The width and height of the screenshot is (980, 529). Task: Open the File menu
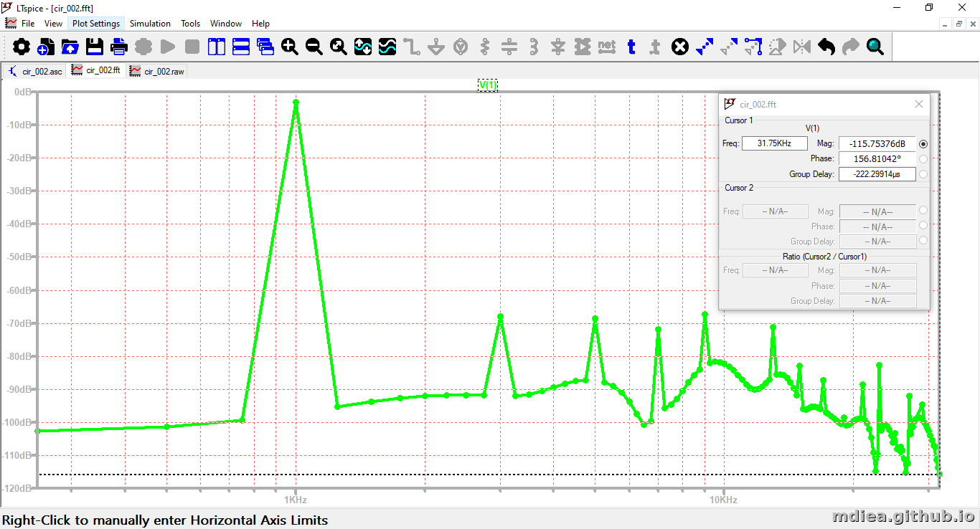coord(28,24)
